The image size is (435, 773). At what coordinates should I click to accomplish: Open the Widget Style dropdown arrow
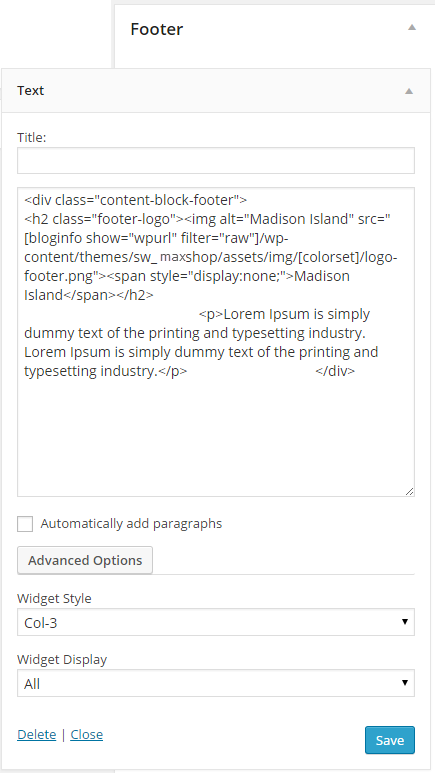(x=405, y=622)
